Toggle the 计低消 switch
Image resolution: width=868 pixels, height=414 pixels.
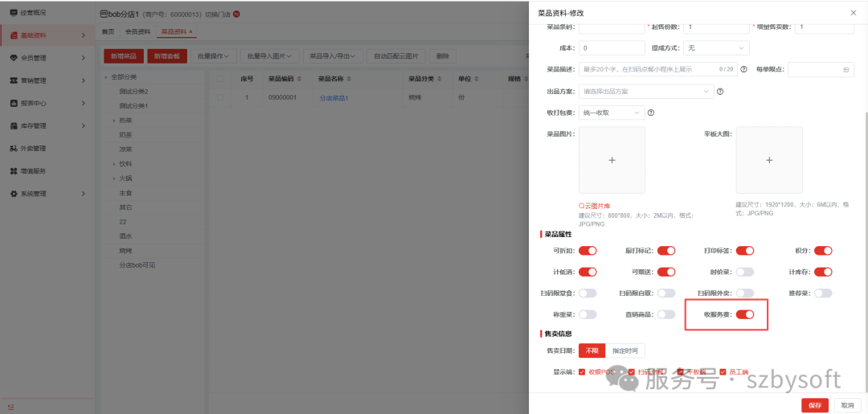pos(588,272)
